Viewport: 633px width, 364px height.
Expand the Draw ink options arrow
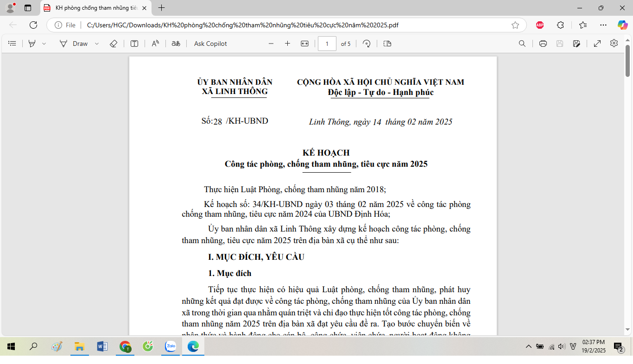[97, 44]
